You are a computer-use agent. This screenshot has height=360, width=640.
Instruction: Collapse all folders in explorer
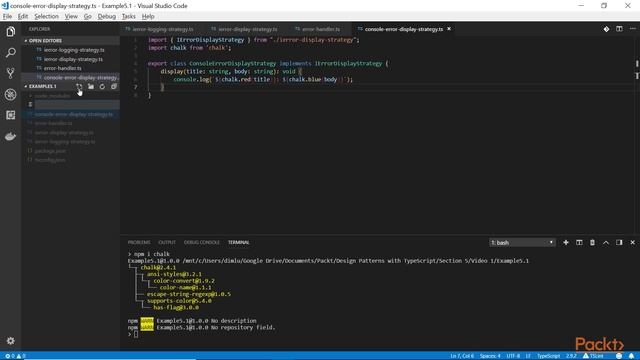click(114, 87)
